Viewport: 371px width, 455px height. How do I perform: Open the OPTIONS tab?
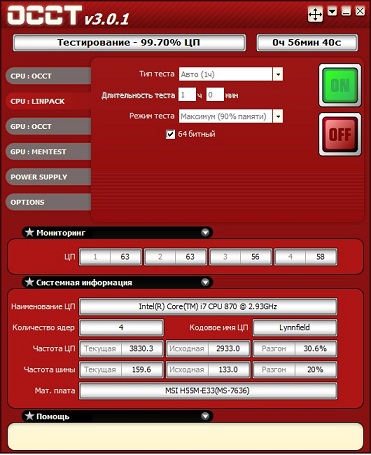pos(48,202)
